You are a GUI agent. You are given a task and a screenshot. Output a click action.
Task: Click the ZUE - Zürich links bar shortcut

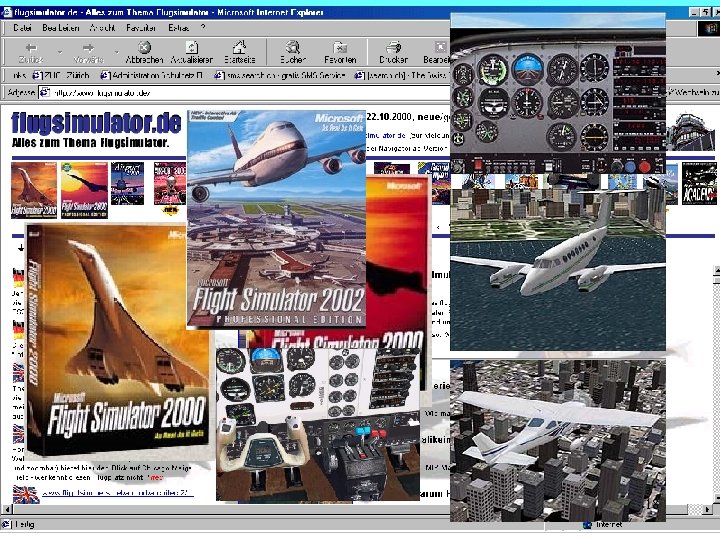click(x=62, y=74)
